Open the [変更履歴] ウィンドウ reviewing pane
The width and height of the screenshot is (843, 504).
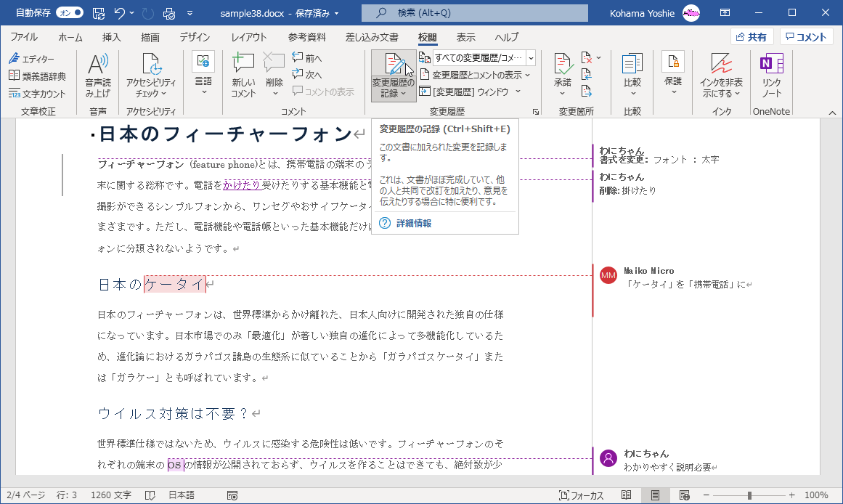[x=470, y=92]
